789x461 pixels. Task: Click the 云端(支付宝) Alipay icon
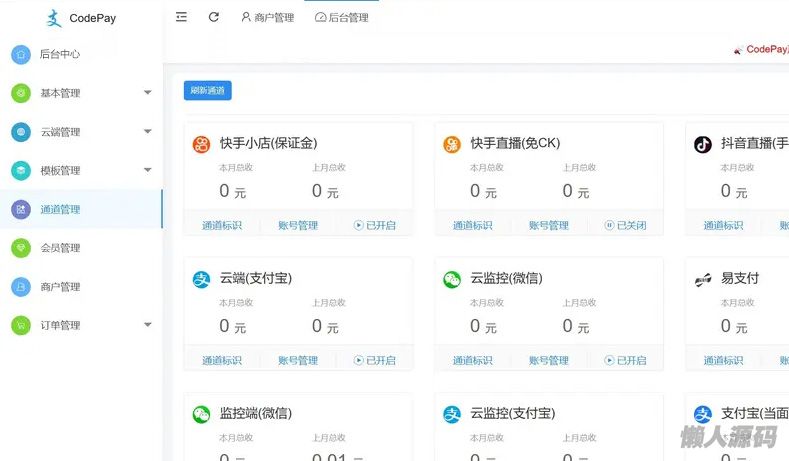pyautogui.click(x=201, y=279)
